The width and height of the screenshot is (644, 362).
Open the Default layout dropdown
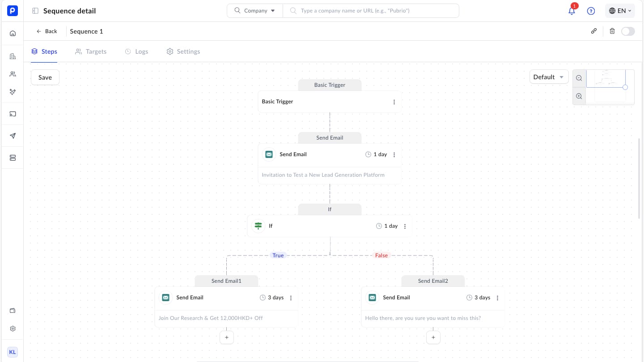point(549,77)
